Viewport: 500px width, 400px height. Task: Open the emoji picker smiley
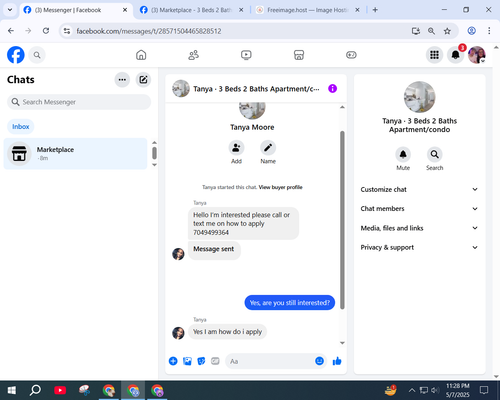[x=319, y=361]
